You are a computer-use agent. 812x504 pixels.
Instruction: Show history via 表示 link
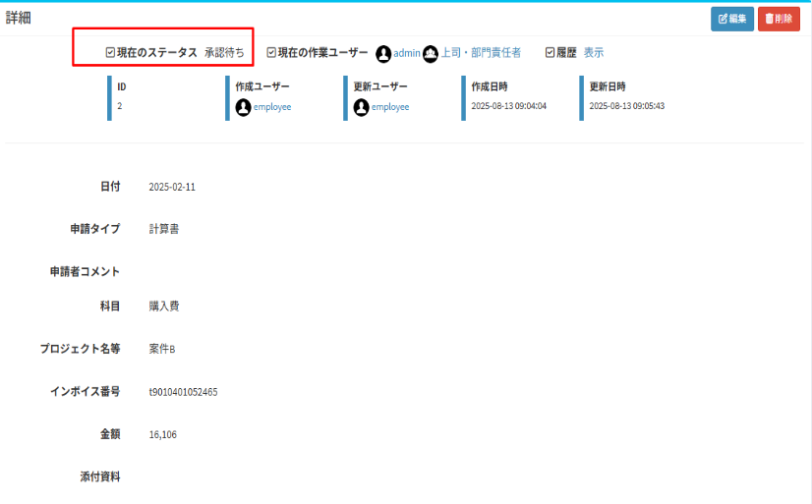click(594, 53)
